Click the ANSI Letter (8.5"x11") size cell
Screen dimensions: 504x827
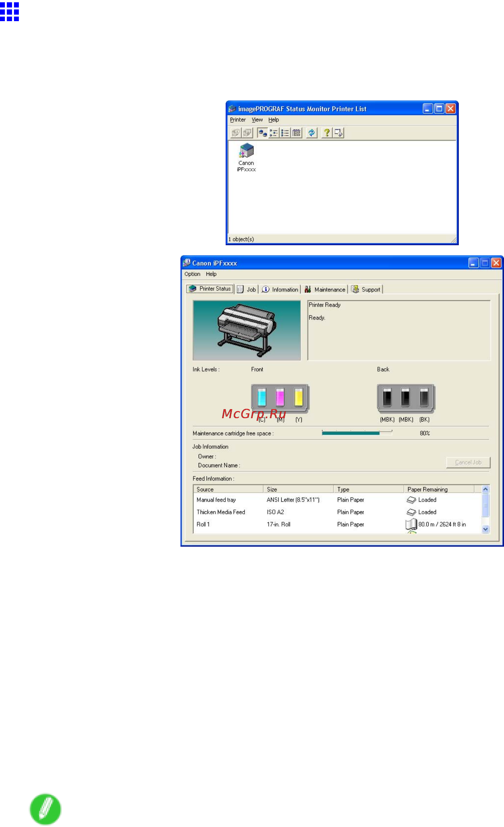click(293, 500)
